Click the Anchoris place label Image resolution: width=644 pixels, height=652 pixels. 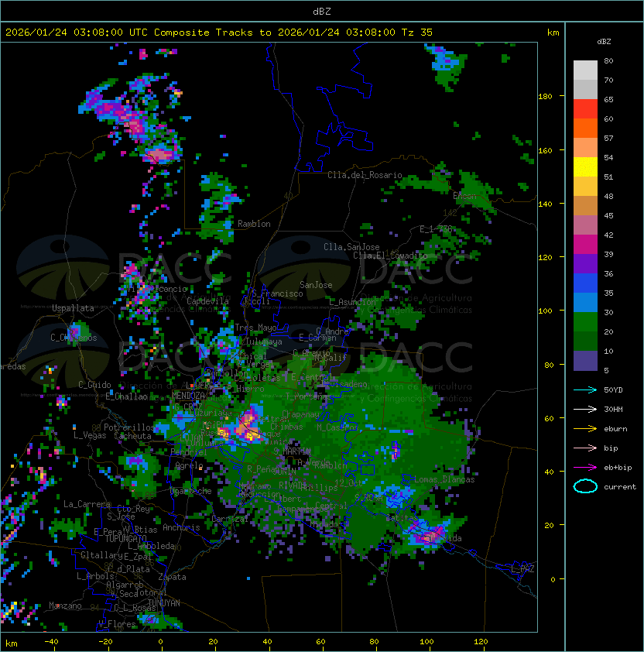pyautogui.click(x=181, y=527)
